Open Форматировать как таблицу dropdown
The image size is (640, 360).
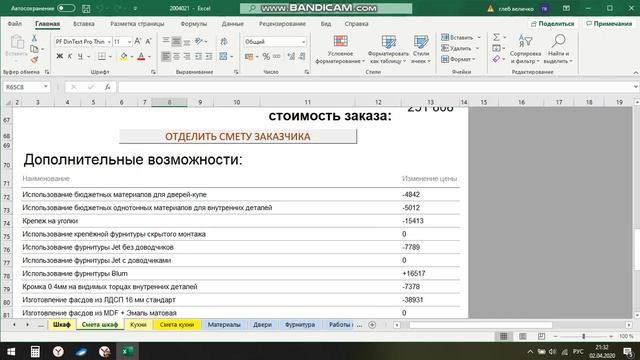(388, 49)
